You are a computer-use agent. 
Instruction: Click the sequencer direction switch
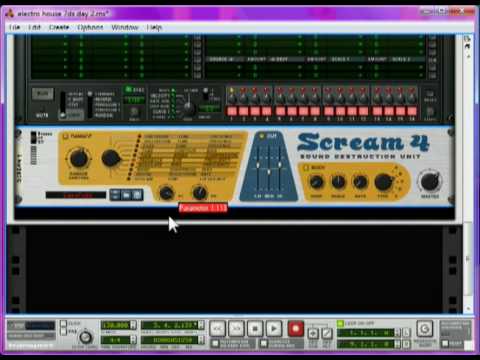[90, 105]
